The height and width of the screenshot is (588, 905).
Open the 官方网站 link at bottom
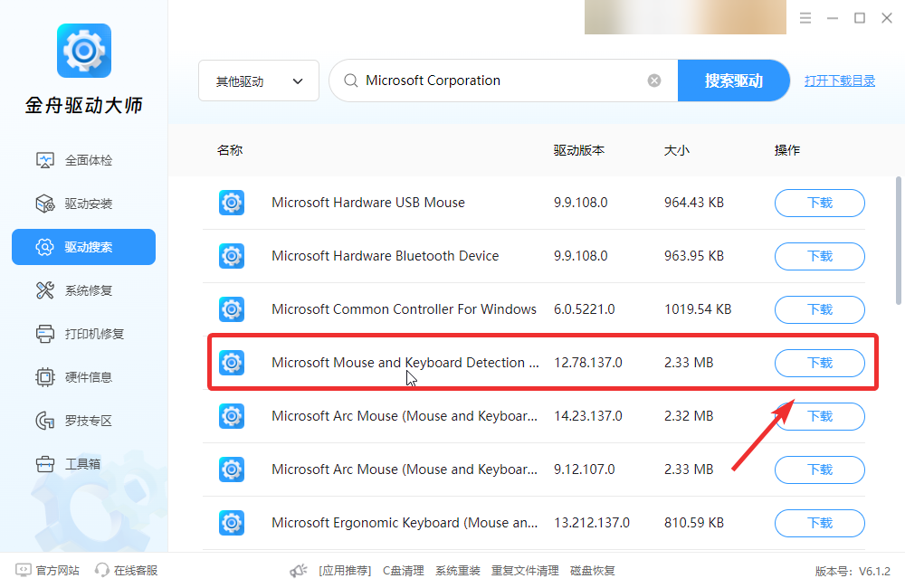[48, 570]
